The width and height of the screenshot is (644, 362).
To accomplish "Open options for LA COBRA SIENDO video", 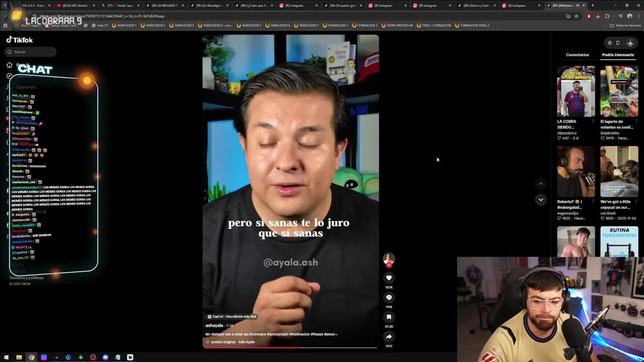I will (592, 121).
